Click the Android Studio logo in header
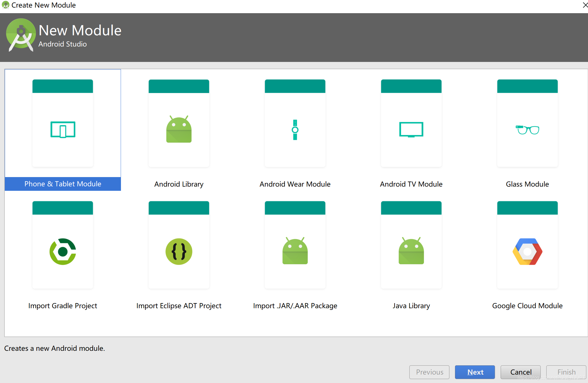The height and width of the screenshot is (383, 588). (21, 35)
